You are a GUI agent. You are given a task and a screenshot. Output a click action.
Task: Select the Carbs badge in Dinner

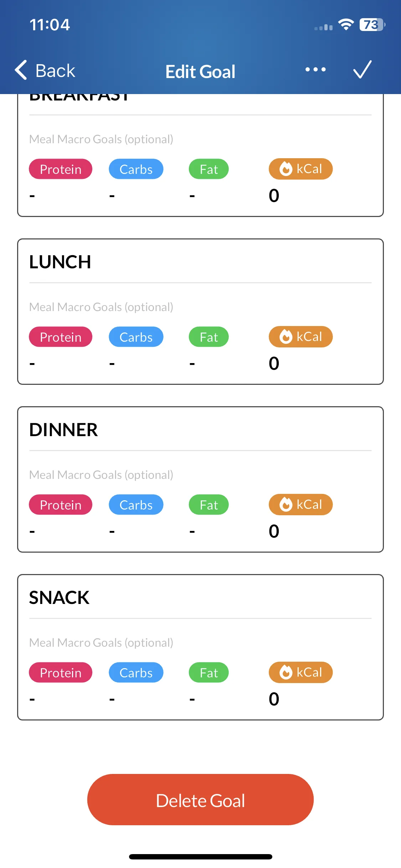tap(136, 505)
